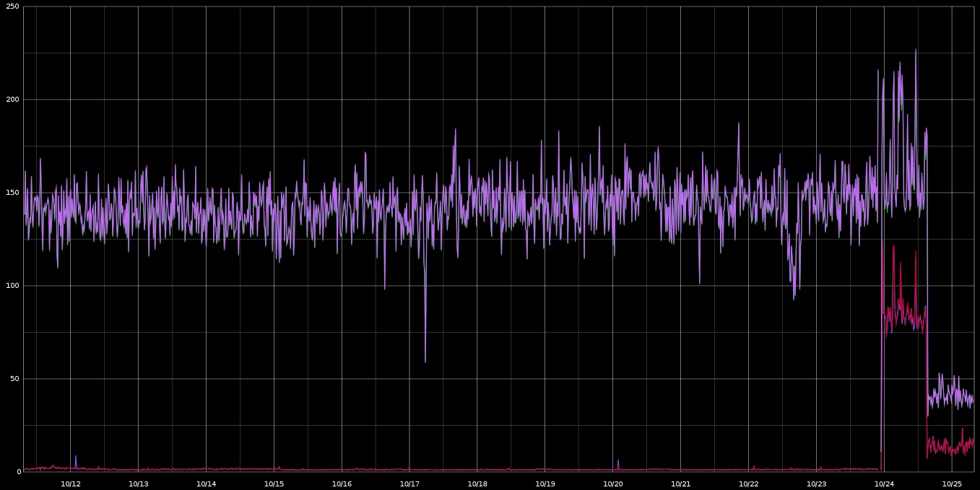The width and height of the screenshot is (980, 490).
Task: Click the deep purple dip below 60 near 10/17
Action: click(x=425, y=359)
